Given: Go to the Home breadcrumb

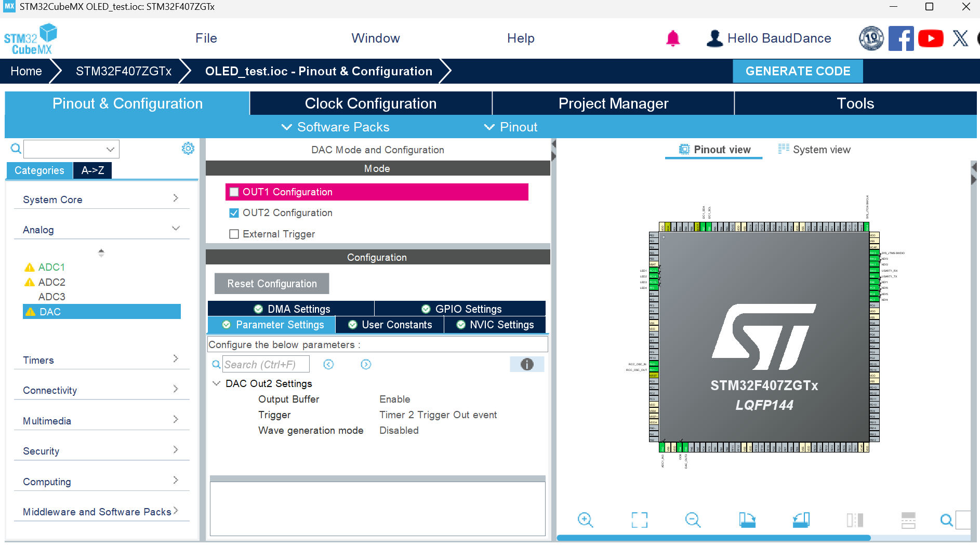Looking at the screenshot, I should (x=26, y=71).
